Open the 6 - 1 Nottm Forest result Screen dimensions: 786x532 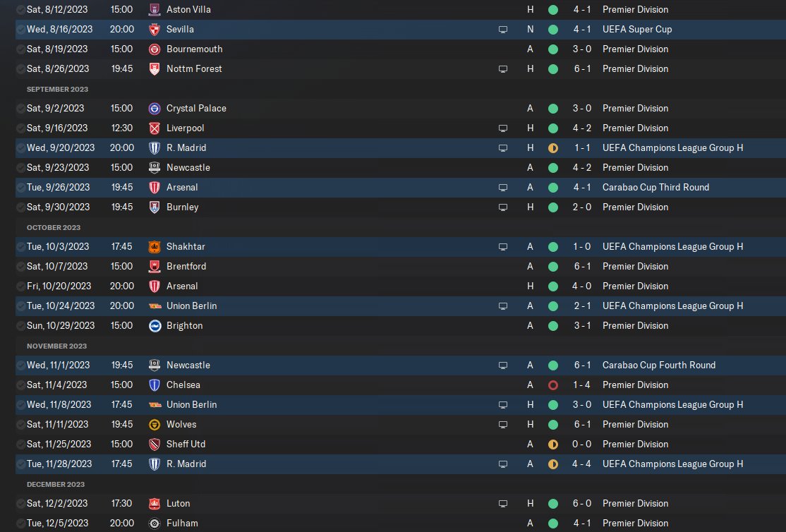(582, 68)
